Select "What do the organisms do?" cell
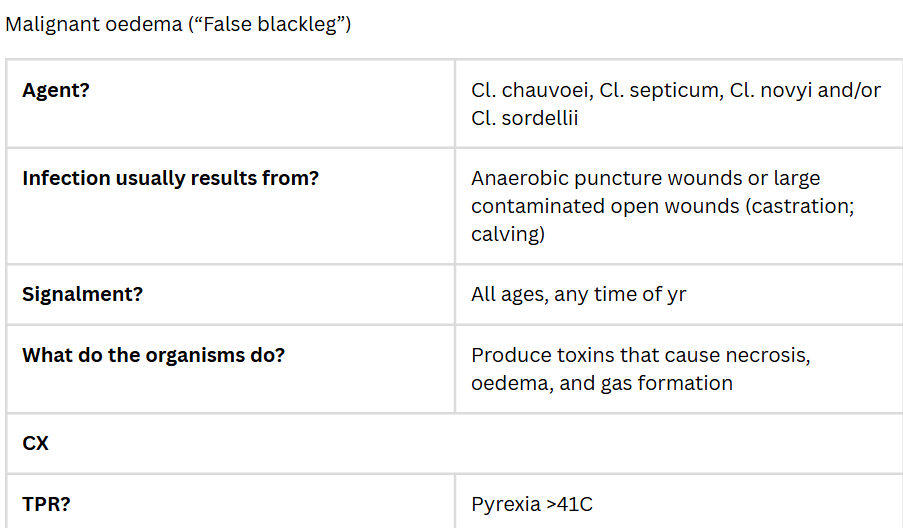The width and height of the screenshot is (903, 528). [x=153, y=354]
